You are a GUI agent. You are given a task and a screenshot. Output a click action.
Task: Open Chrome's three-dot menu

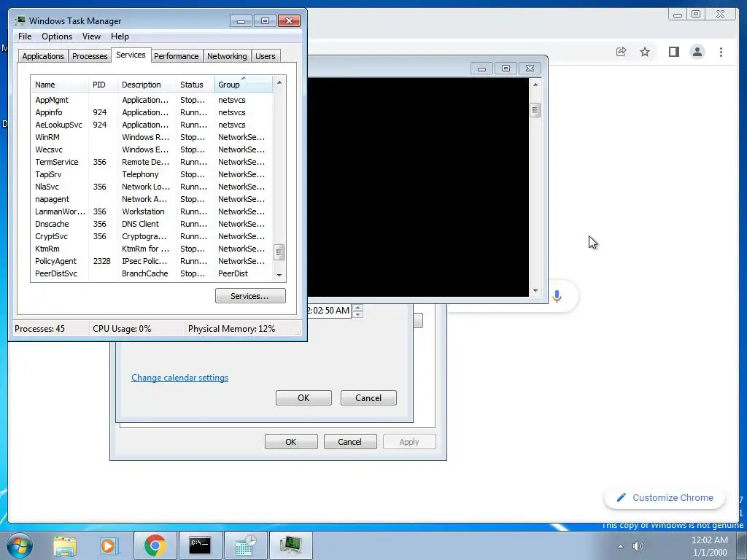point(721,52)
